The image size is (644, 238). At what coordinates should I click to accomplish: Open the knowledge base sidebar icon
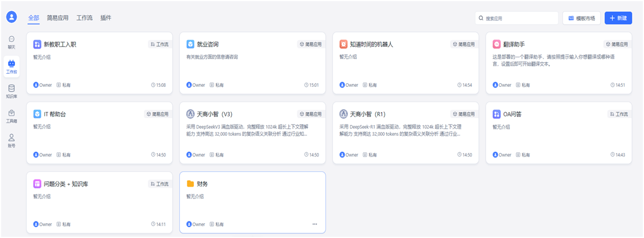pyautogui.click(x=11, y=91)
